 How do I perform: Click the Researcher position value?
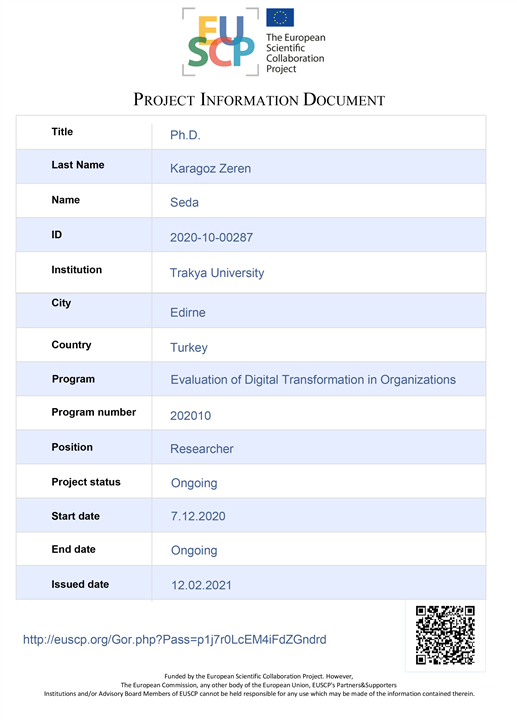point(202,449)
